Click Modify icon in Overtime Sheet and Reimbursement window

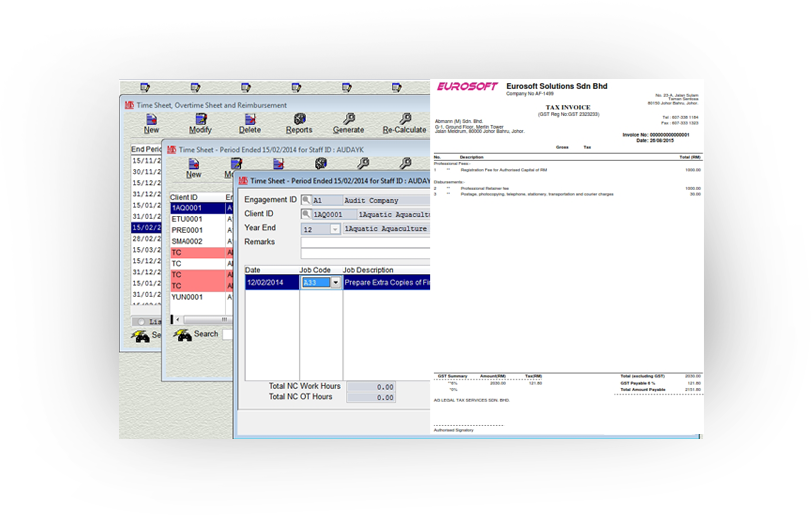[201, 119]
